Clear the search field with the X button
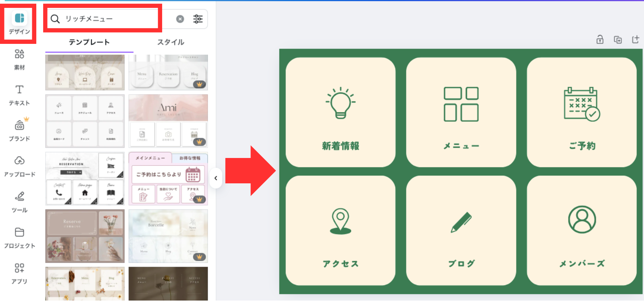 180,19
